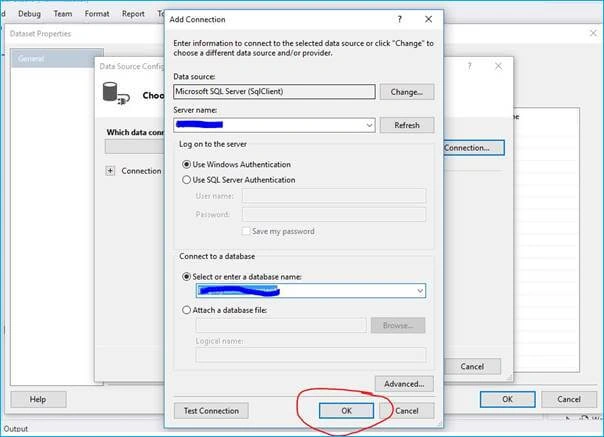This screenshot has height=437, width=604.
Task: Select the General tab in Dataset Properties
Action: coord(57,59)
